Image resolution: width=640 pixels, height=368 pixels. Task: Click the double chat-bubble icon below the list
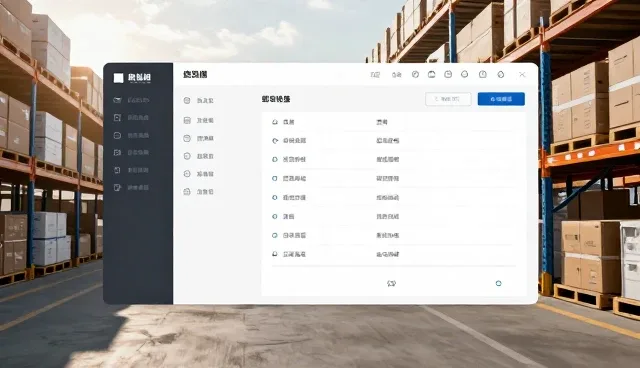click(391, 283)
